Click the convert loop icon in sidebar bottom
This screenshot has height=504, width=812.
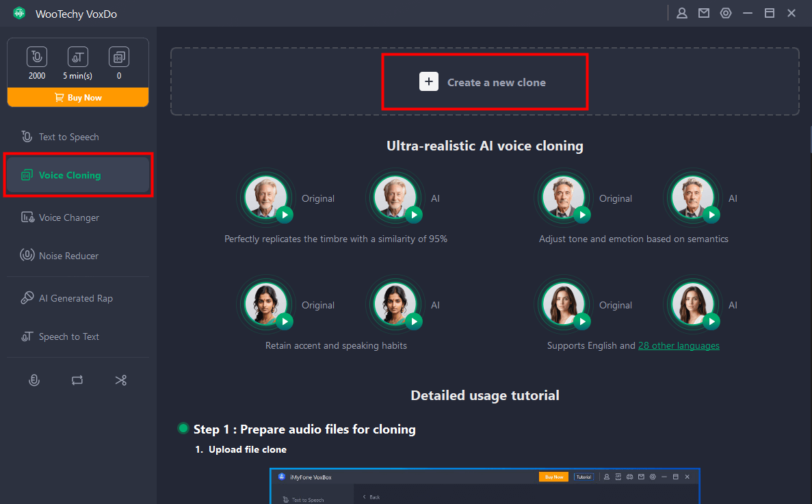click(77, 380)
